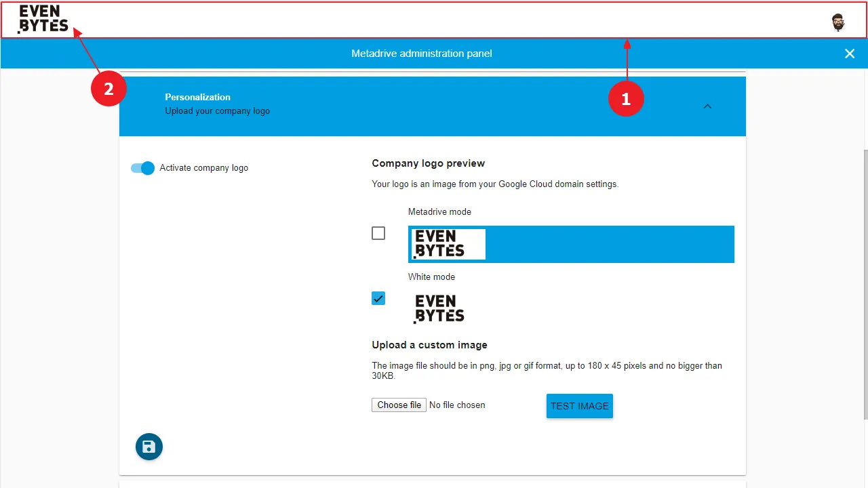This screenshot has height=488, width=868.
Task: Check the Metadrive mode checkbox
Action: pyautogui.click(x=378, y=233)
